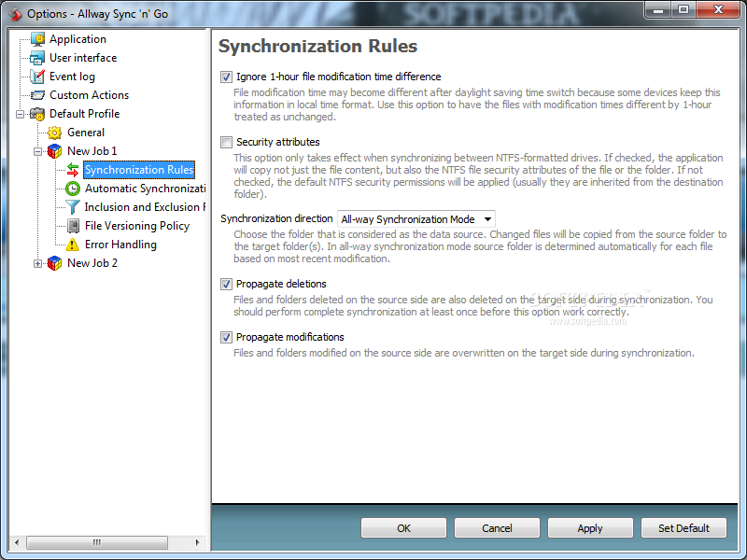This screenshot has height=560, width=747.
Task: Click the New Job 1 cube icon
Action: [x=55, y=151]
